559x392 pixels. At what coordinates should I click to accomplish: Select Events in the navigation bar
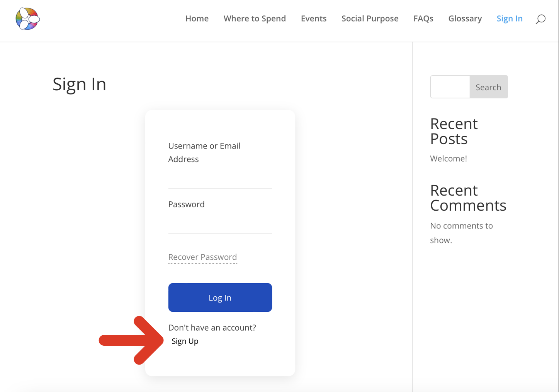pyautogui.click(x=314, y=19)
